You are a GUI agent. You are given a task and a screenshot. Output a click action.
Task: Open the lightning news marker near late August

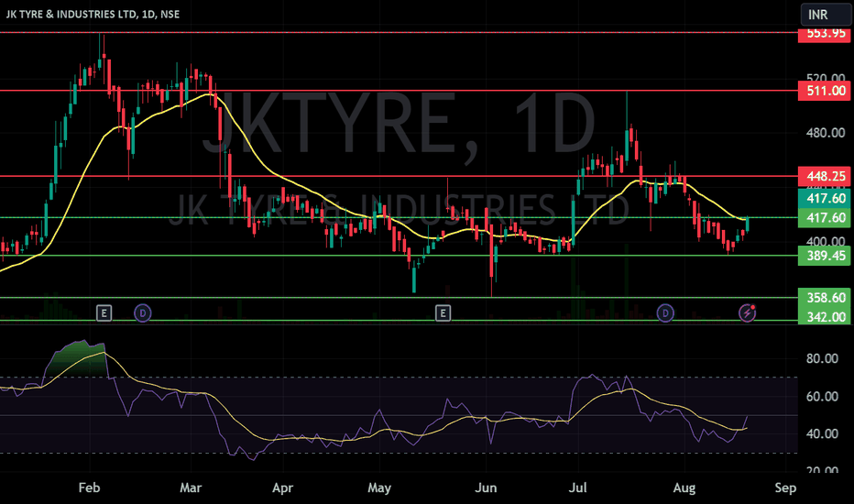coord(747,313)
